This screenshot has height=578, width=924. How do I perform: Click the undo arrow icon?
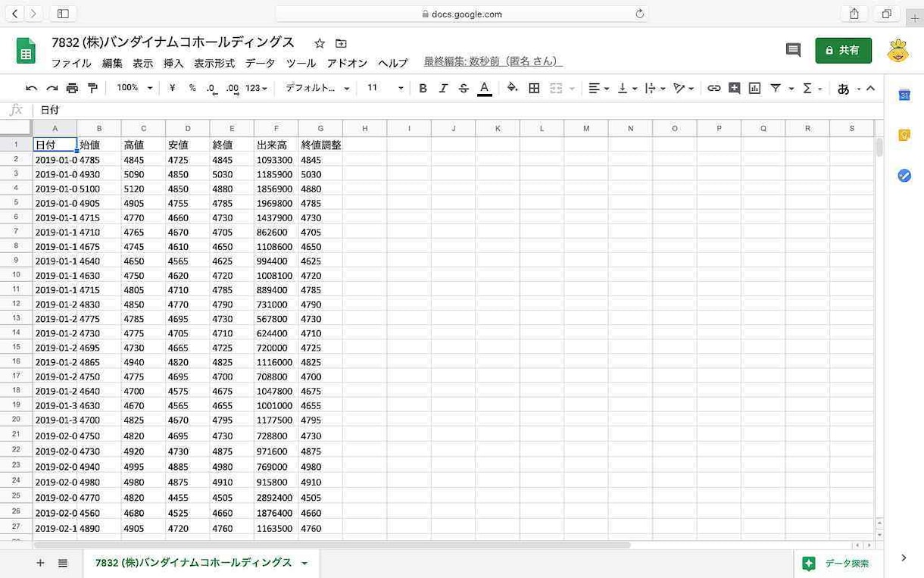point(32,89)
